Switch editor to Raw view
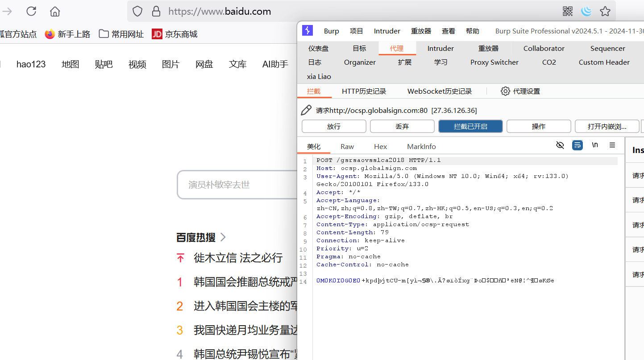Viewport: 644px width, 360px height. click(347, 146)
